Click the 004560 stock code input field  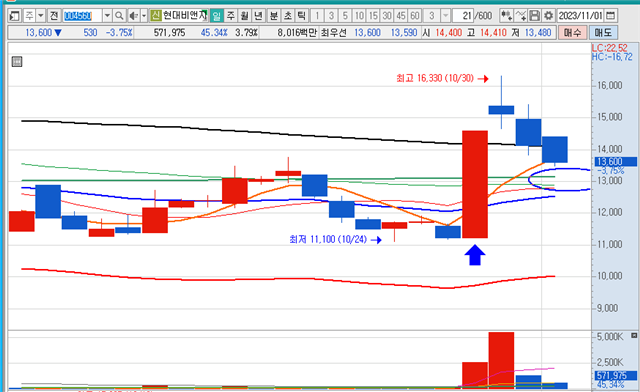coord(83,16)
